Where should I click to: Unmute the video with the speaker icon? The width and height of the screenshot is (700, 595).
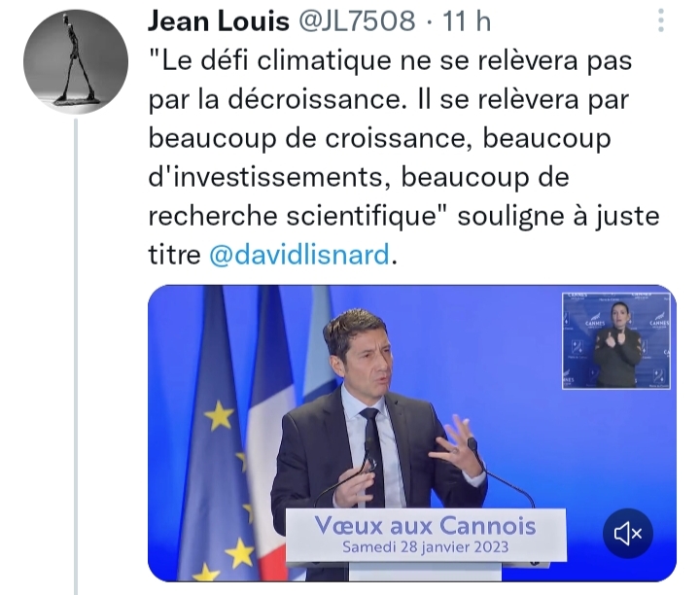628,534
